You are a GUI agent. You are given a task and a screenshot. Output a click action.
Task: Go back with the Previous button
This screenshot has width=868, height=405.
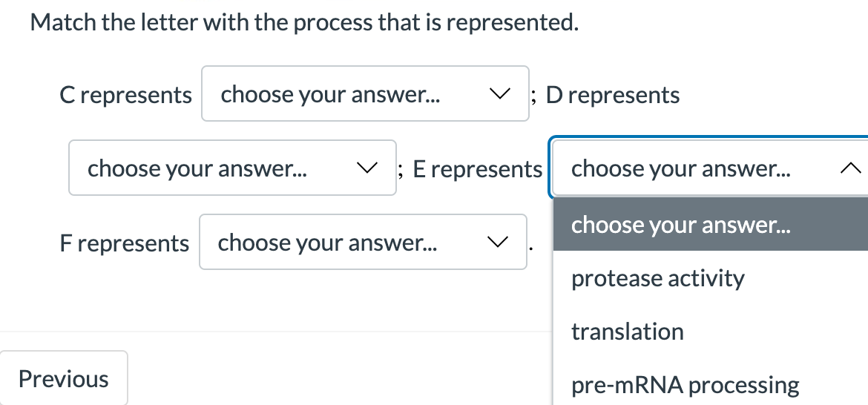[x=64, y=379]
